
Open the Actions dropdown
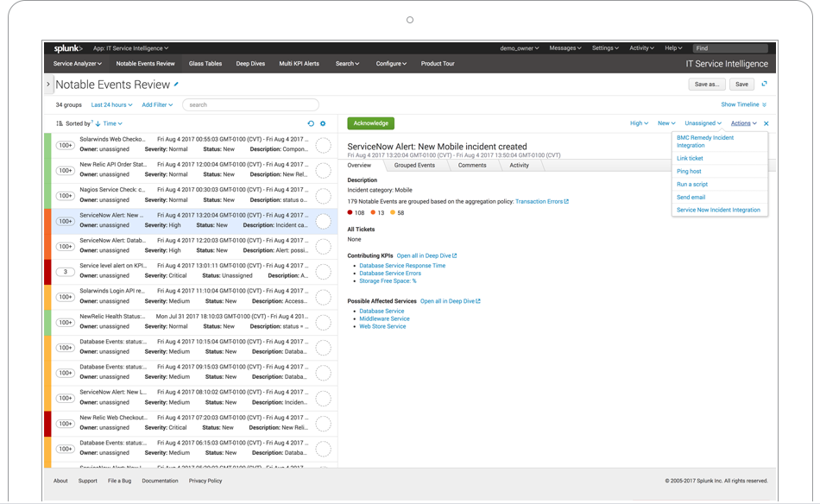click(x=744, y=123)
